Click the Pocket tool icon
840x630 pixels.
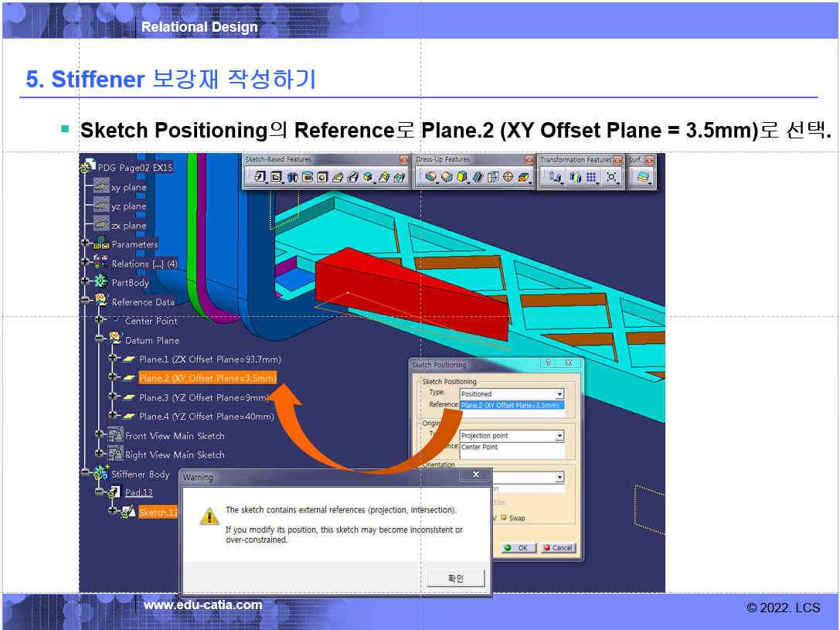[x=276, y=178]
